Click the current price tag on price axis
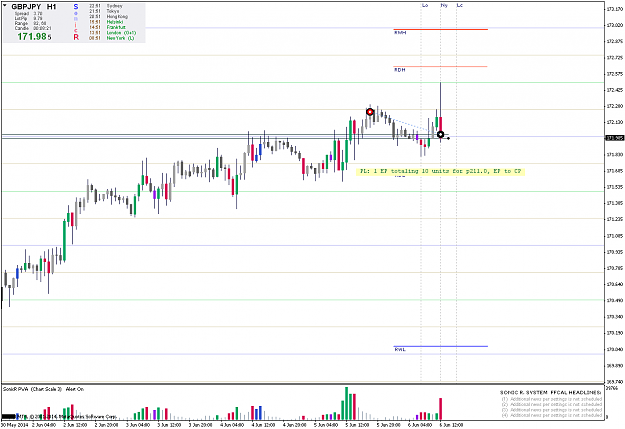625x429 pixels. pyautogui.click(x=615, y=138)
